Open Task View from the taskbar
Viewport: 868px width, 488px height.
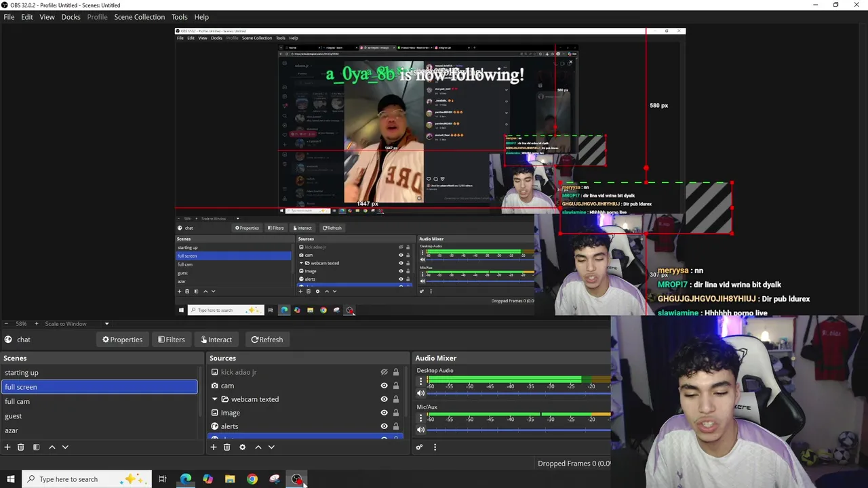[x=163, y=479]
